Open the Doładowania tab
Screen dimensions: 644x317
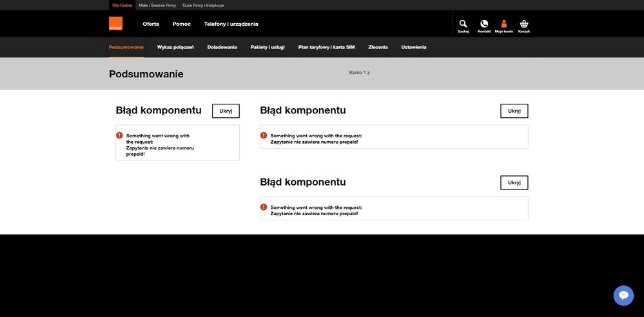point(222,47)
